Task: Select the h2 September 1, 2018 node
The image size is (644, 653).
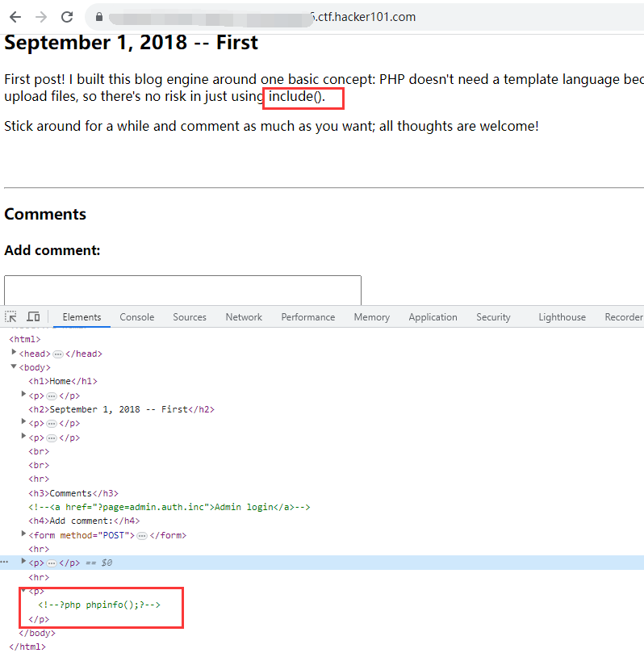Action: tap(121, 409)
